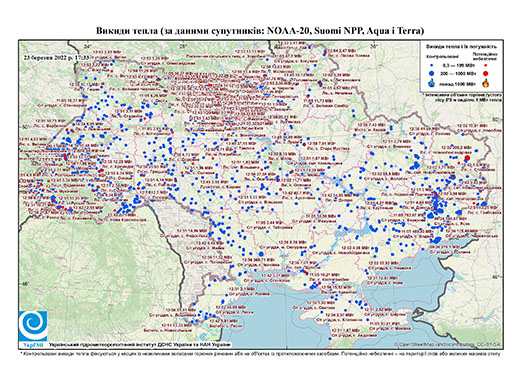The height and width of the screenshot is (368, 520).
Task: Click the 200 — 1000 MW legend label
Action: [x=458, y=74]
